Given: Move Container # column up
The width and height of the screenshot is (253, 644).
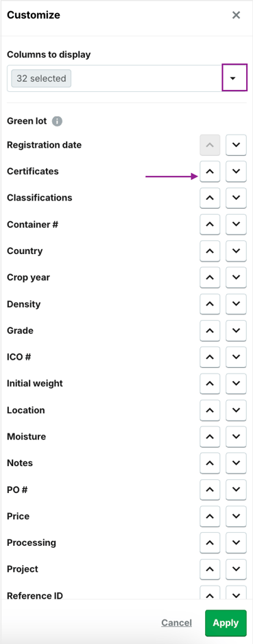Looking at the screenshot, I should (210, 225).
